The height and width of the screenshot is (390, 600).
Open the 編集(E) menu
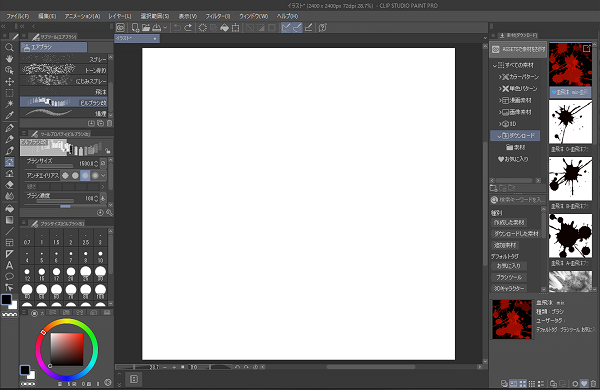click(x=47, y=16)
